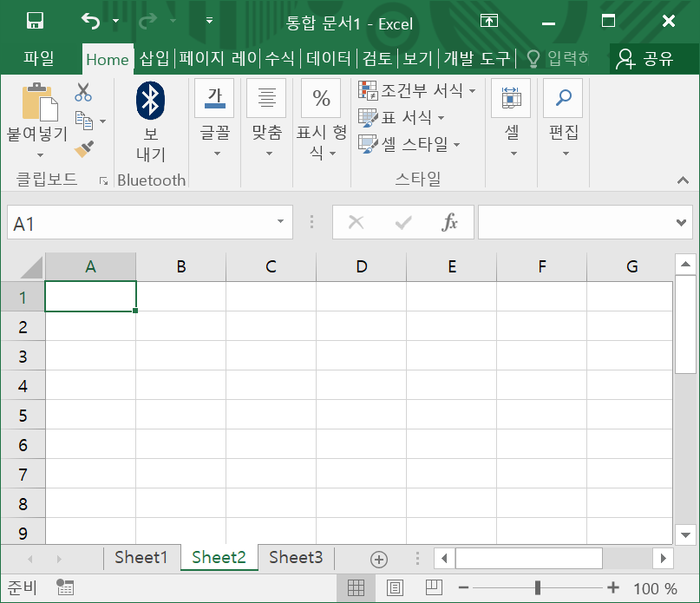Open 셀 스타일 cell styles menu

pyautogui.click(x=409, y=144)
